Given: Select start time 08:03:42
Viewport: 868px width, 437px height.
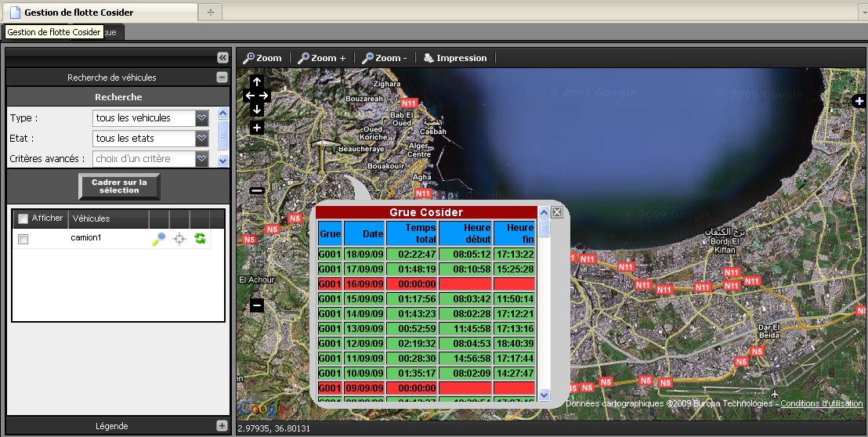Looking at the screenshot, I should (465, 299).
